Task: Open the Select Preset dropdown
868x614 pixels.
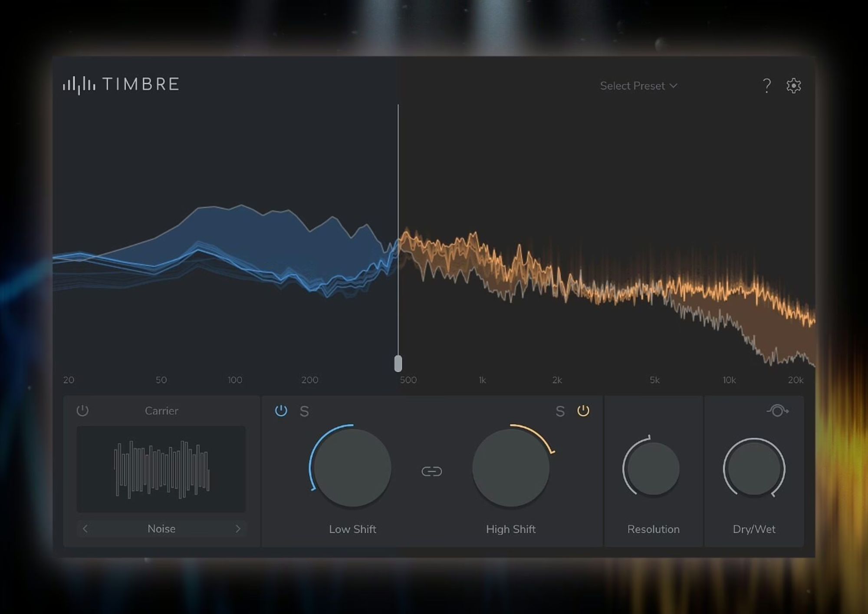Action: pos(638,86)
